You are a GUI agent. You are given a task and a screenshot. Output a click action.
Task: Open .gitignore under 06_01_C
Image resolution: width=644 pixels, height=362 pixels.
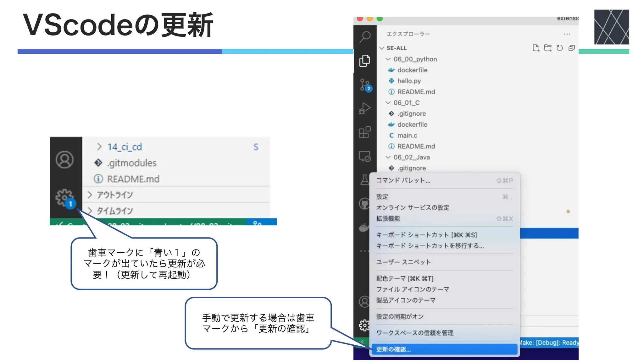pyautogui.click(x=412, y=114)
